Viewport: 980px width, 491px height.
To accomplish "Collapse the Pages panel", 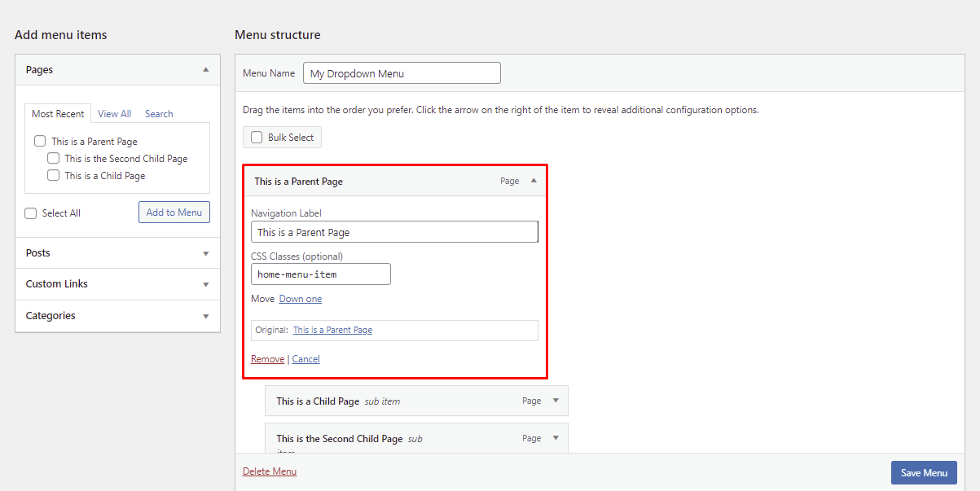I will (x=206, y=70).
